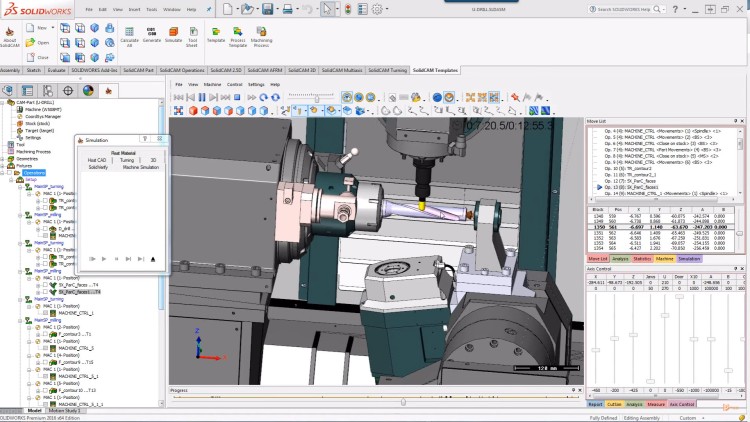Toggle the Operations checkbox in CAM tree
This screenshot has height=422, width=750.
point(10,173)
